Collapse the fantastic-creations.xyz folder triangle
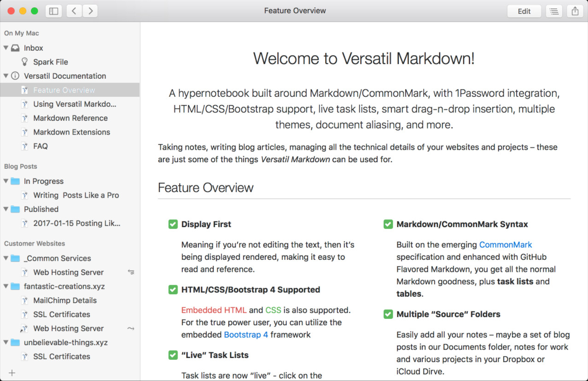The width and height of the screenshot is (588, 381). click(6, 286)
